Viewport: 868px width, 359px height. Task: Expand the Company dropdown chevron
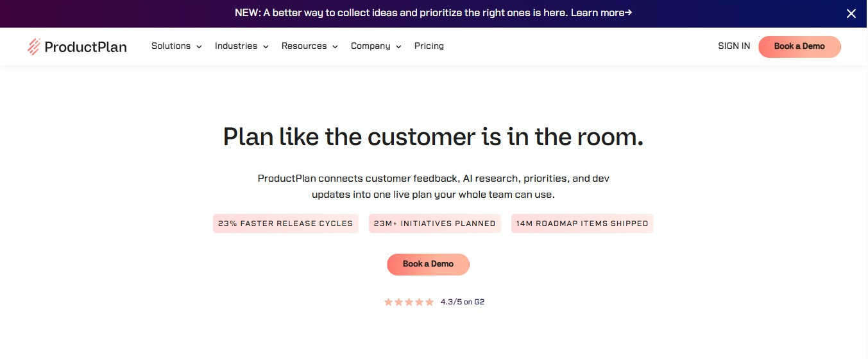pos(398,47)
